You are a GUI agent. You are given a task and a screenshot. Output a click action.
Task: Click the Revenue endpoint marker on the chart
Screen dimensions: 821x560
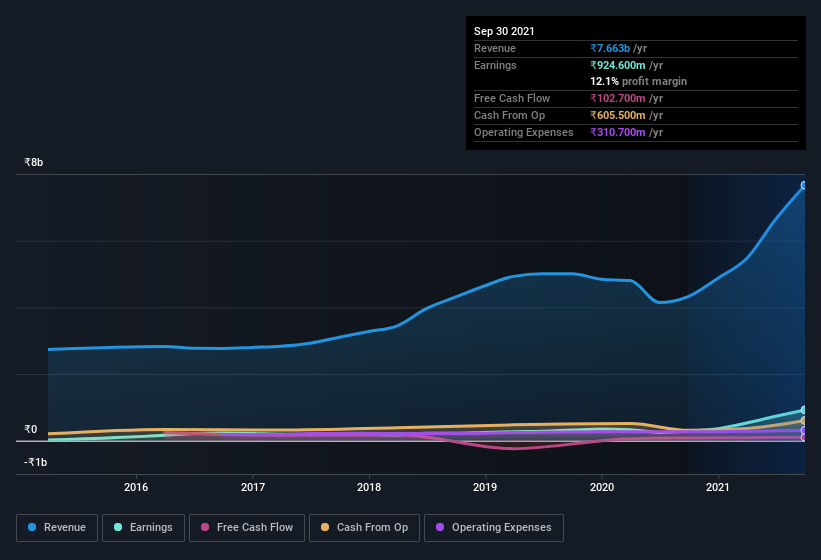804,185
